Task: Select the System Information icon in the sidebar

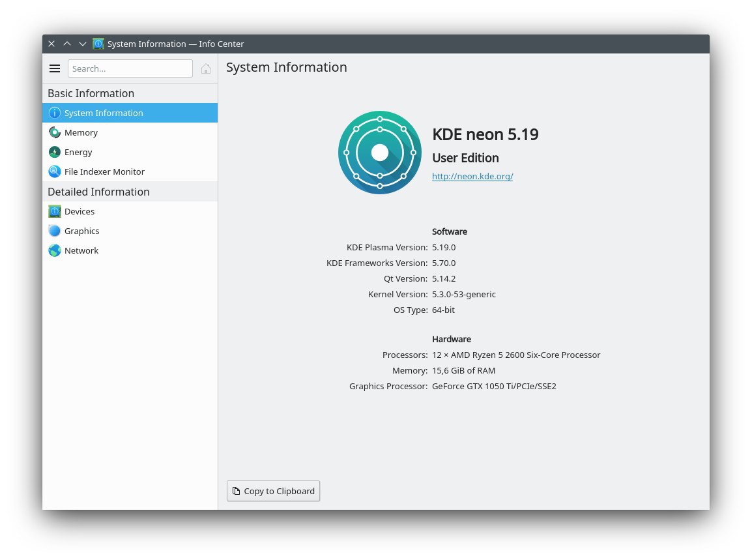Action: [55, 113]
